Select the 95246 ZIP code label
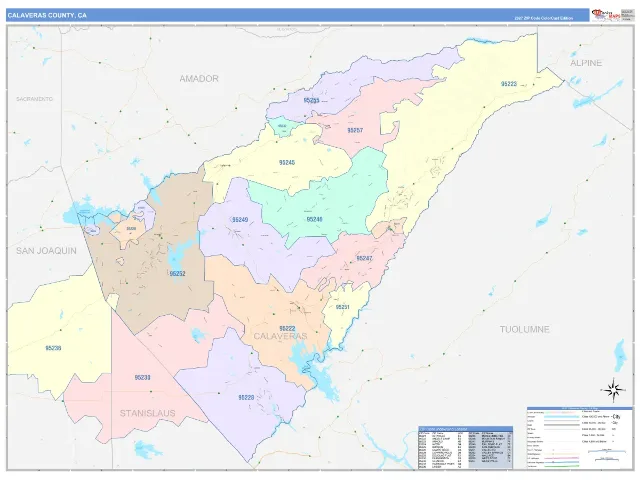The height and width of the screenshot is (480, 640). point(314,219)
